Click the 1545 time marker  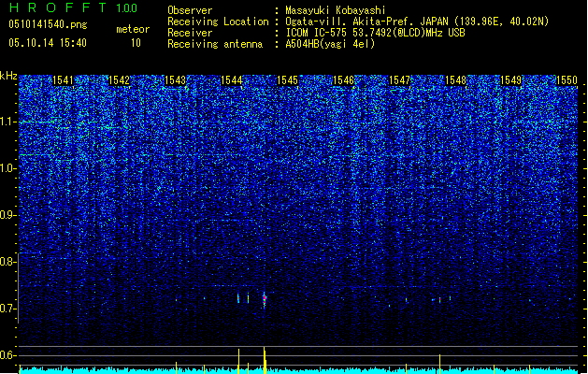pyautogui.click(x=287, y=80)
